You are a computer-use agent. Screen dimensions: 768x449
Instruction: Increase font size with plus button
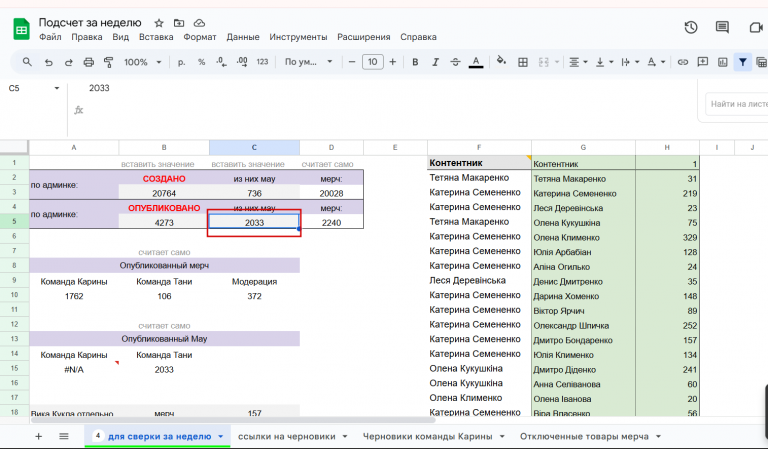[392, 62]
